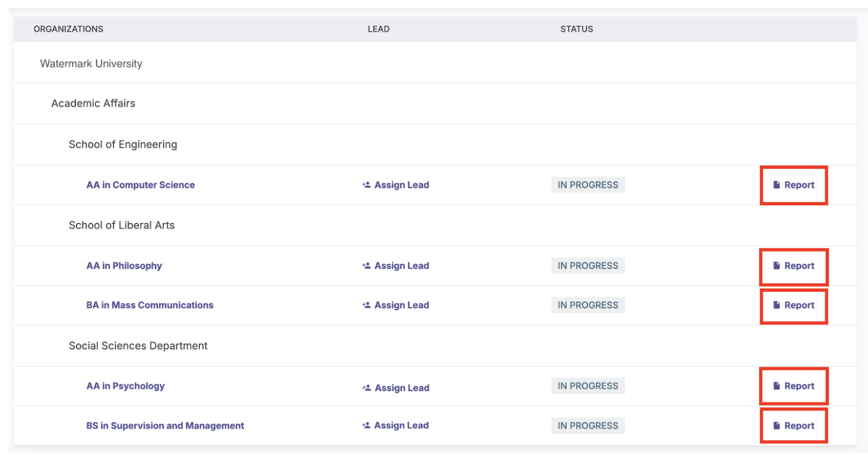The image size is (868, 468).
Task: Click the document icon in AA in Computer Science Report
Action: (x=777, y=185)
